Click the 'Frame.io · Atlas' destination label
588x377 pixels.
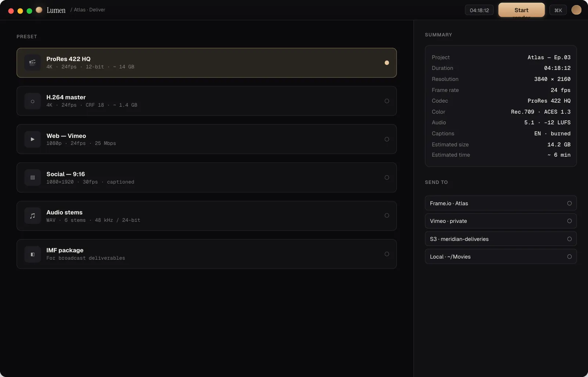click(449, 203)
